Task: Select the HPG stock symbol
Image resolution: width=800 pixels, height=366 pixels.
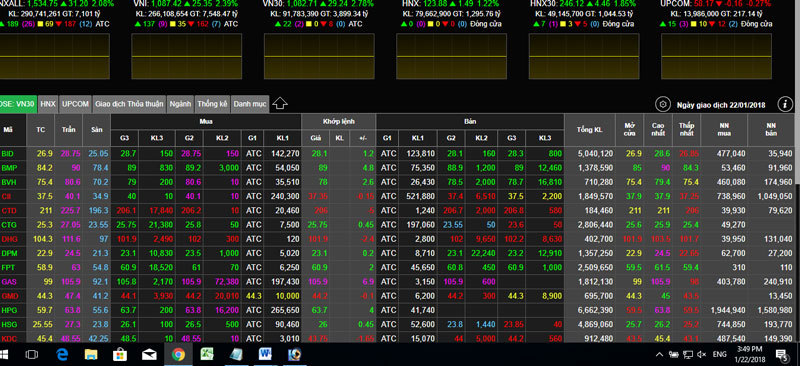Action: 9,310
